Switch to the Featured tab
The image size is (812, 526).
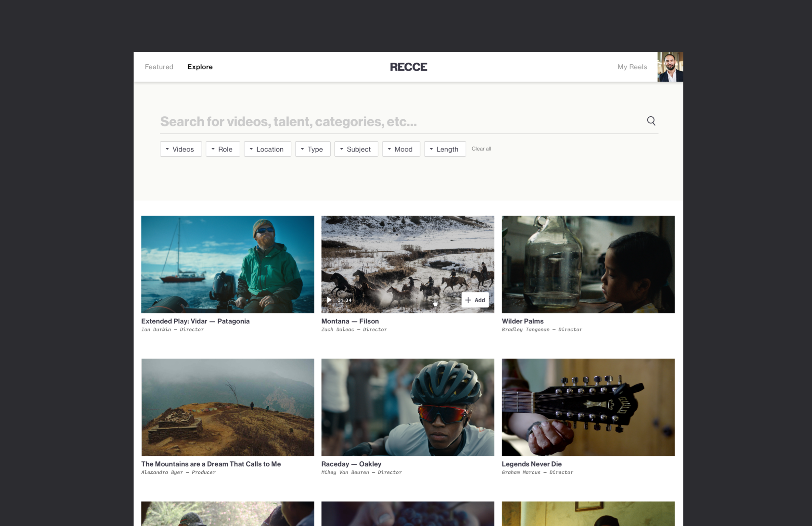tap(159, 67)
